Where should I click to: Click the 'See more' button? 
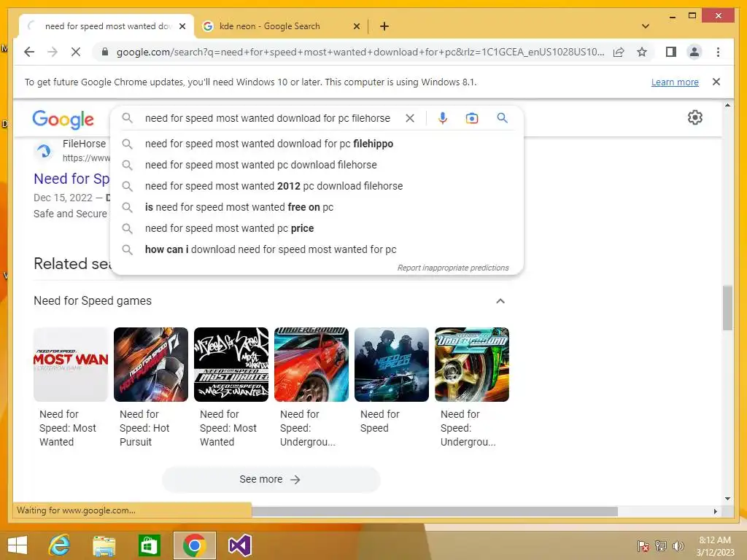(x=271, y=479)
